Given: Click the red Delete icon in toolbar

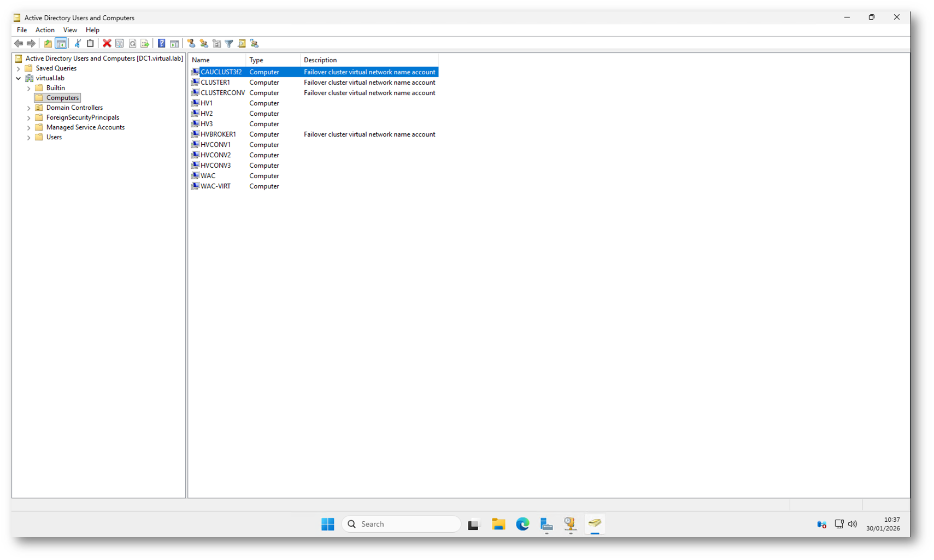Looking at the screenshot, I should click(x=107, y=43).
